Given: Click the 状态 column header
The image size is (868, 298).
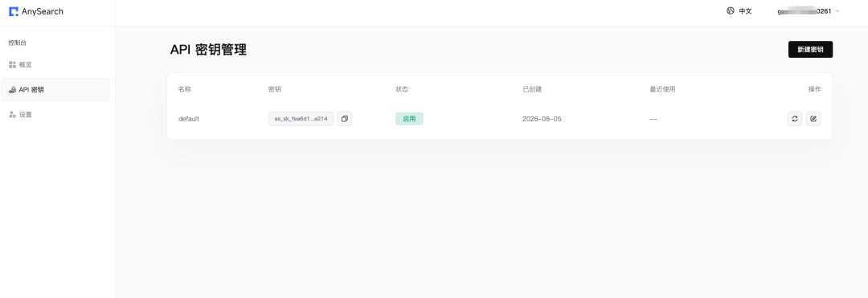Looking at the screenshot, I should [402, 89].
